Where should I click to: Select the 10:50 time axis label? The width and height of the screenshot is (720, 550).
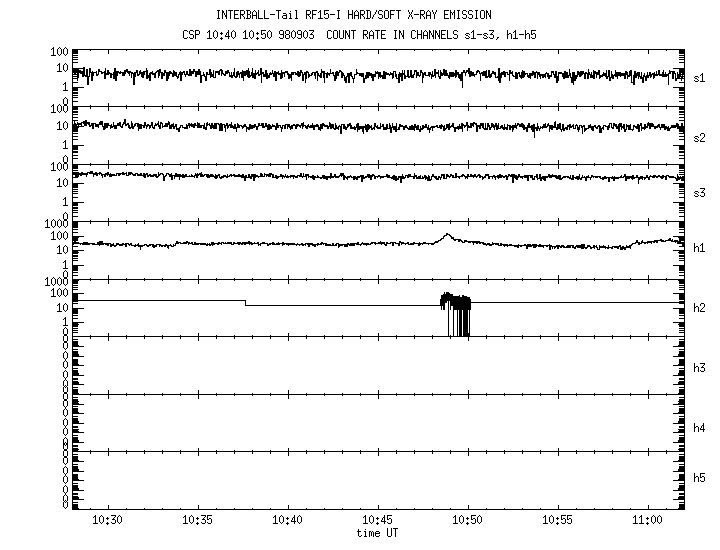coord(468,520)
